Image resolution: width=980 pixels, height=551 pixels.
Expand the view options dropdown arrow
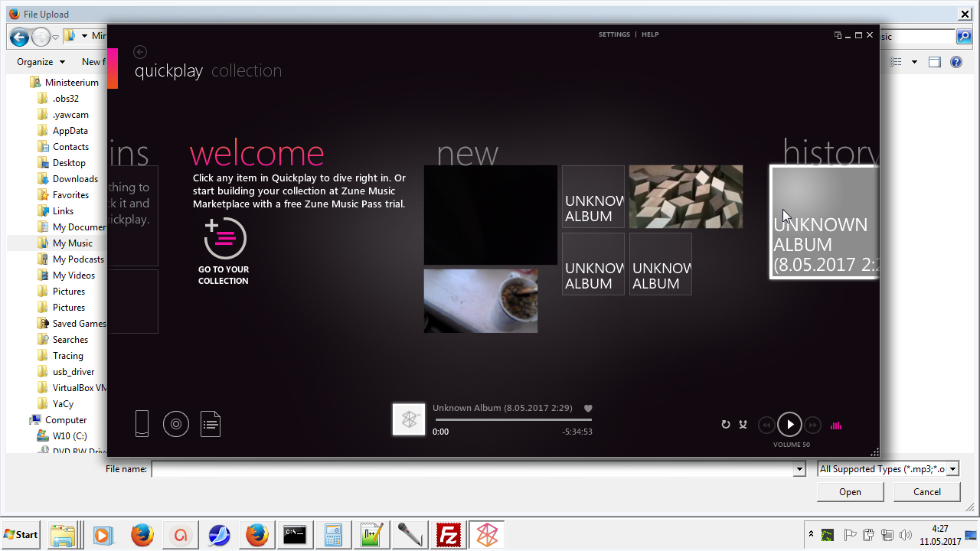[x=914, y=62]
